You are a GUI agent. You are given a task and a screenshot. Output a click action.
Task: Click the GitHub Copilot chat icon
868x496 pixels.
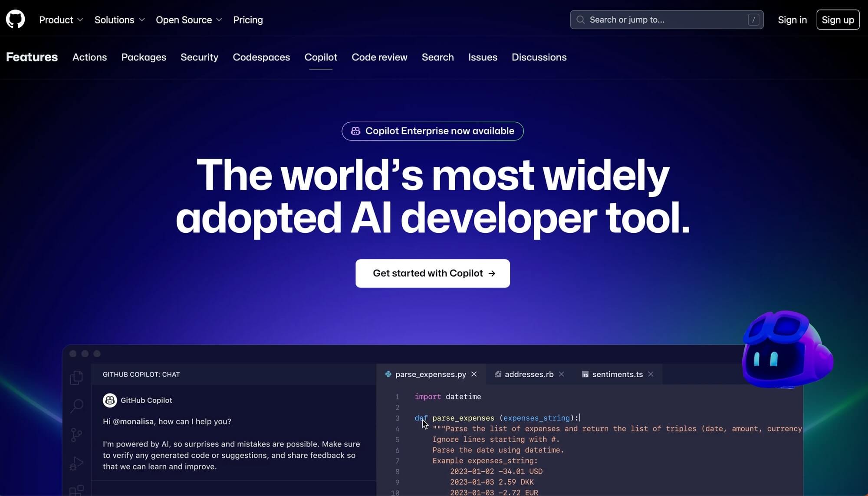110,400
